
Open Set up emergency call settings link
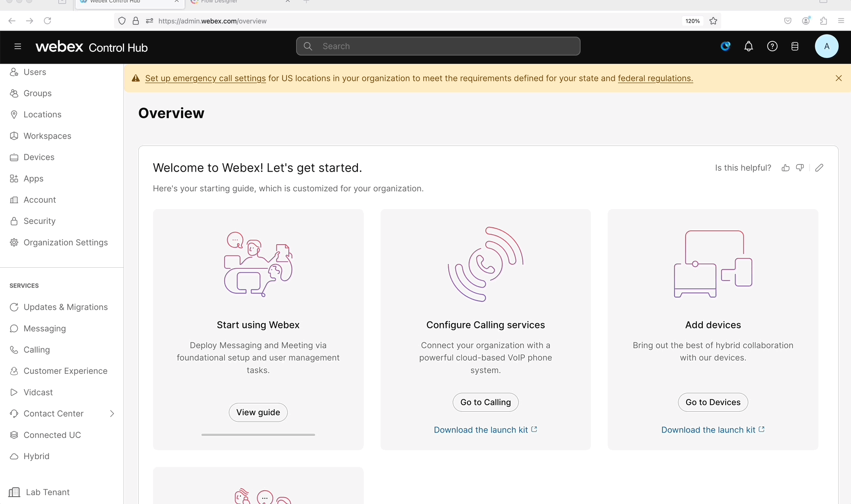coord(205,78)
